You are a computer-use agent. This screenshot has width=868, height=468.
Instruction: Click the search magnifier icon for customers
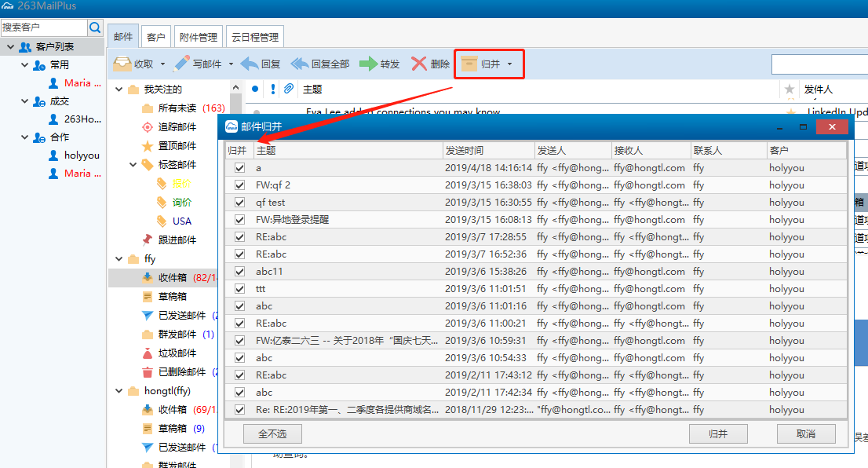(x=95, y=27)
